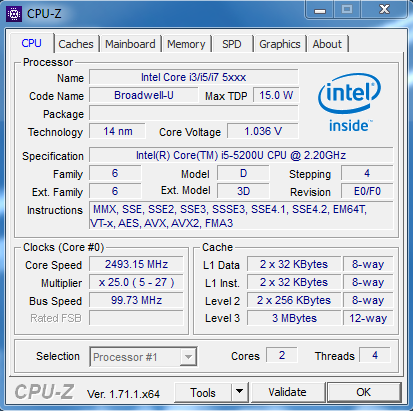Close the CPU-Z window
The height and width of the screenshot is (411, 413).
pyautogui.click(x=385, y=10)
